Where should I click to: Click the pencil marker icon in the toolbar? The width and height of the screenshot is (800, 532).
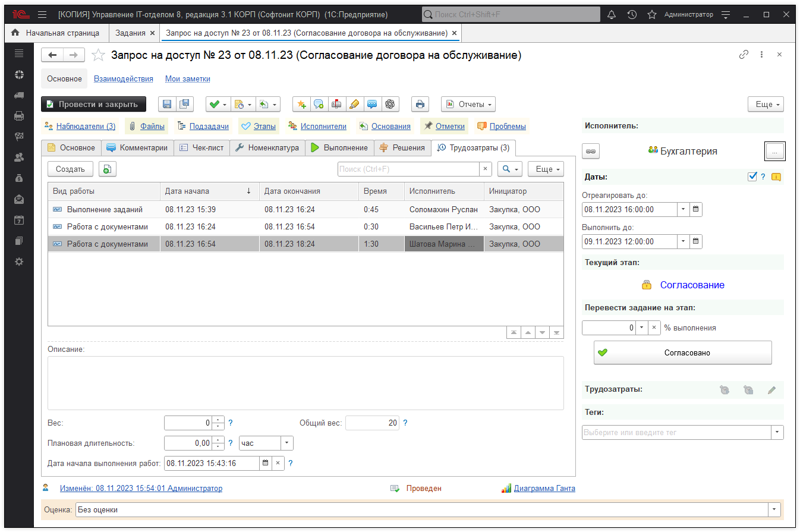pos(354,104)
